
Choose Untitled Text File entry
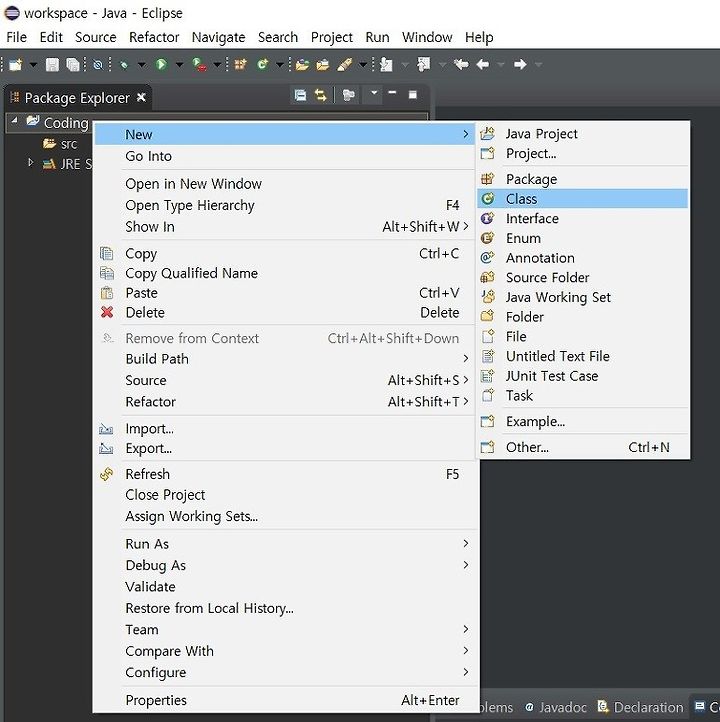tap(582, 356)
